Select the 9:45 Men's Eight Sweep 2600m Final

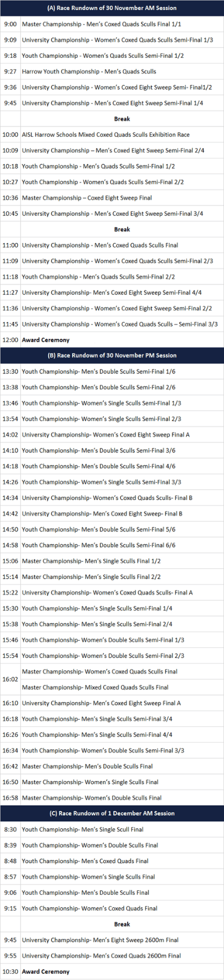[112, 940]
